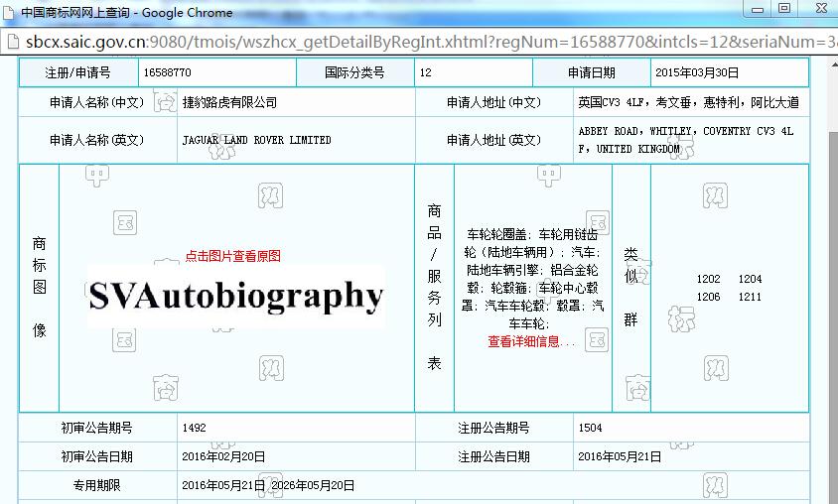Click applicant name JAGUAR LAND ROVER LIMITED
The height and width of the screenshot is (504, 838).
pyautogui.click(x=256, y=140)
